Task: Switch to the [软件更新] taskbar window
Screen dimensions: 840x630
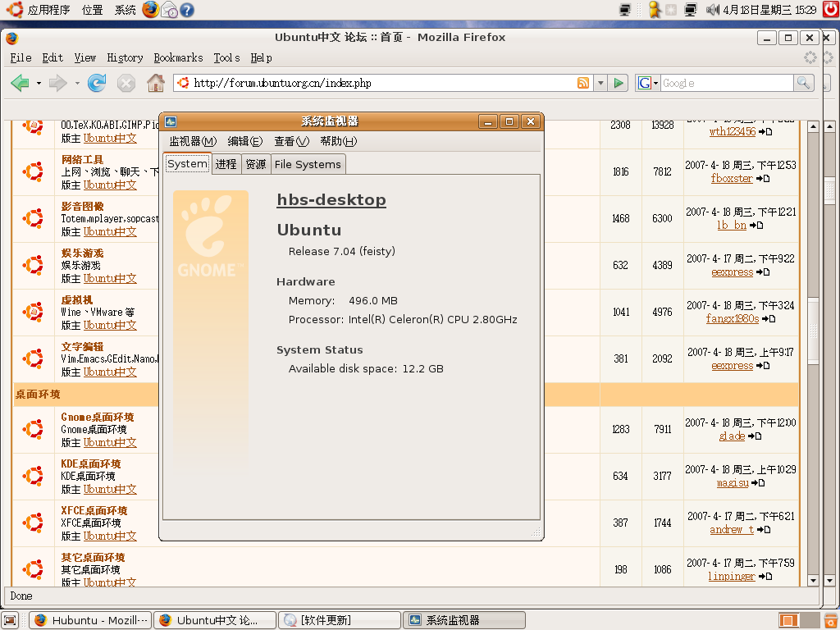Action: tap(340, 620)
